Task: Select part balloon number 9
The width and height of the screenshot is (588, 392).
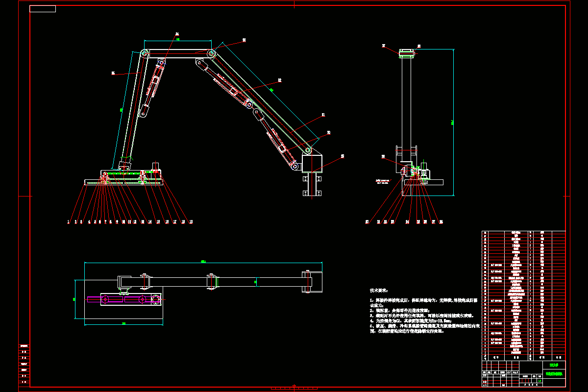Action: pos(117,222)
